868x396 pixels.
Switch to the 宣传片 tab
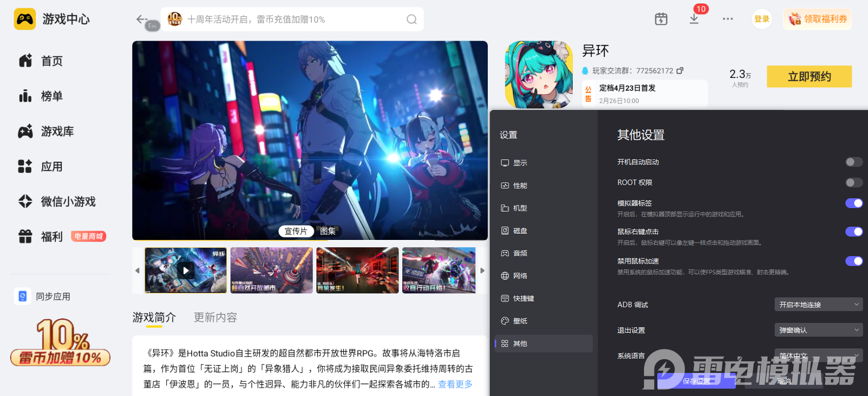coord(296,231)
